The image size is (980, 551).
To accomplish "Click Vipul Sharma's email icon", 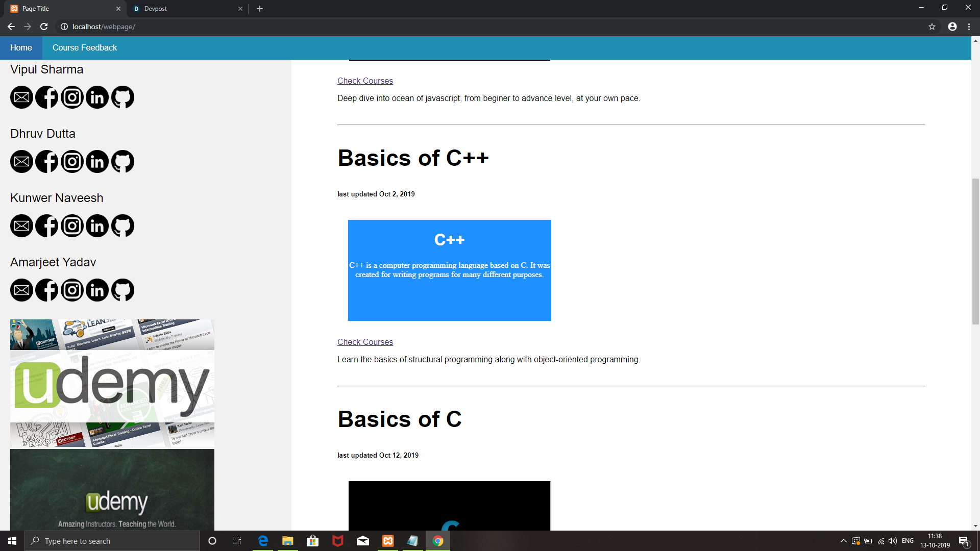I will tap(21, 97).
